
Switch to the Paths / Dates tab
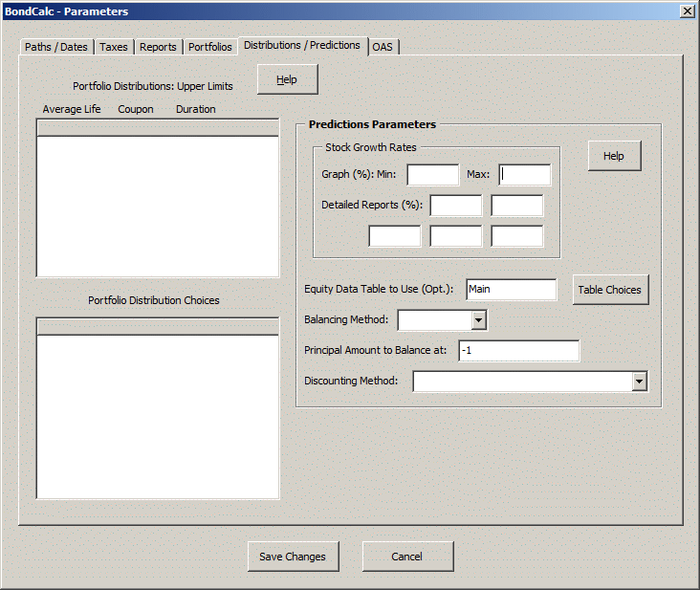(57, 47)
